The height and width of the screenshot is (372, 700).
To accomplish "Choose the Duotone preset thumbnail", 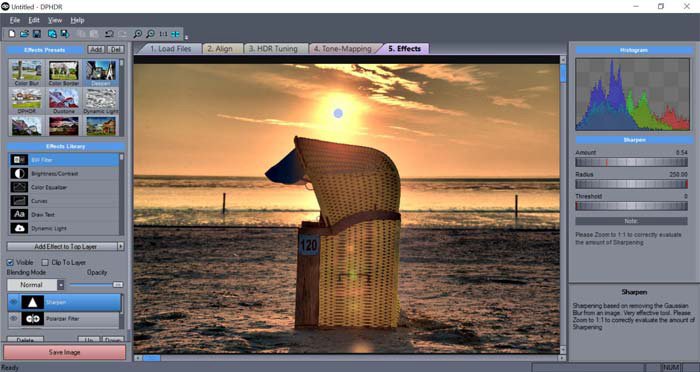I will coord(64,101).
